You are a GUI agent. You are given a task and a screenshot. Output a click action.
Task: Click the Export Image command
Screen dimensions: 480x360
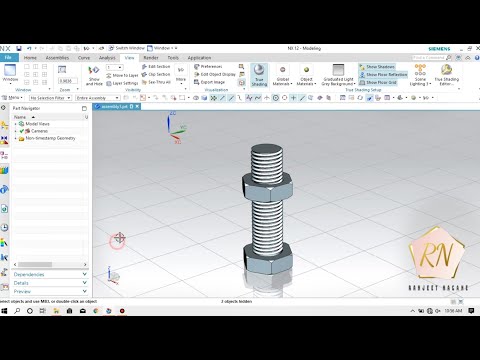pyautogui.click(x=209, y=82)
